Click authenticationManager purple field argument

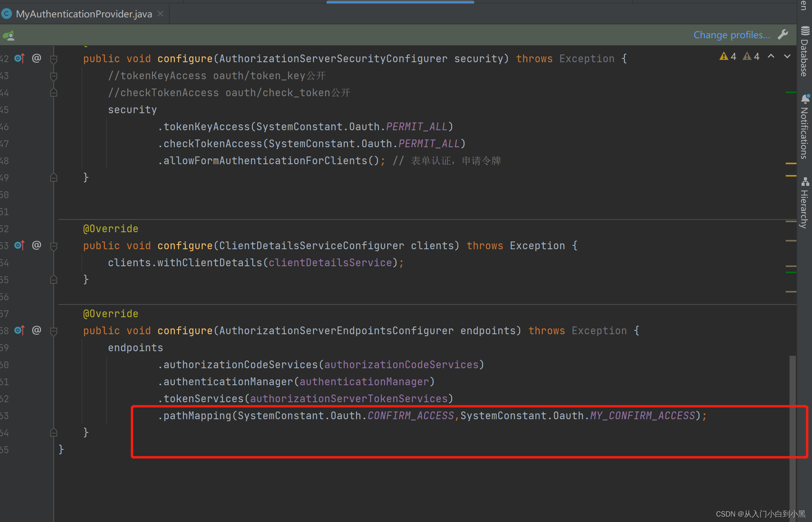(x=364, y=382)
